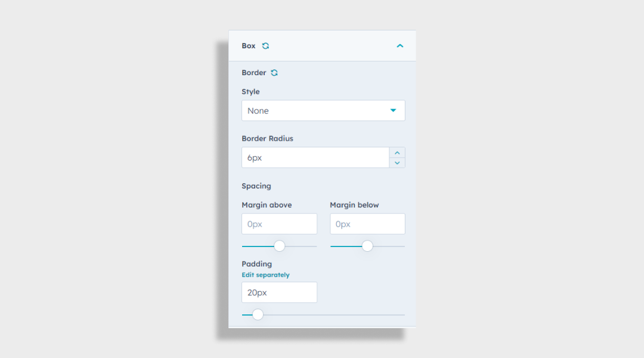This screenshot has width=644, height=358.
Task: Click the Border label text
Action: [x=254, y=73]
